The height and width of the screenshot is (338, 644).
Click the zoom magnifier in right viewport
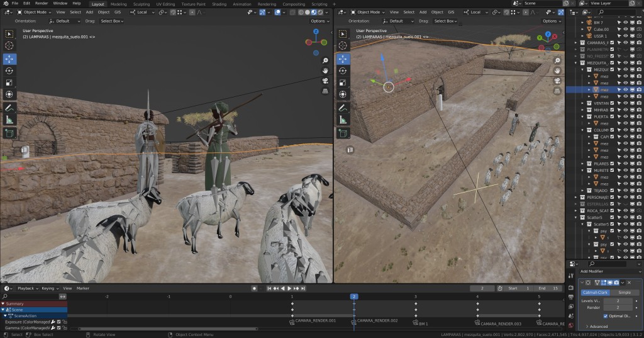557,60
